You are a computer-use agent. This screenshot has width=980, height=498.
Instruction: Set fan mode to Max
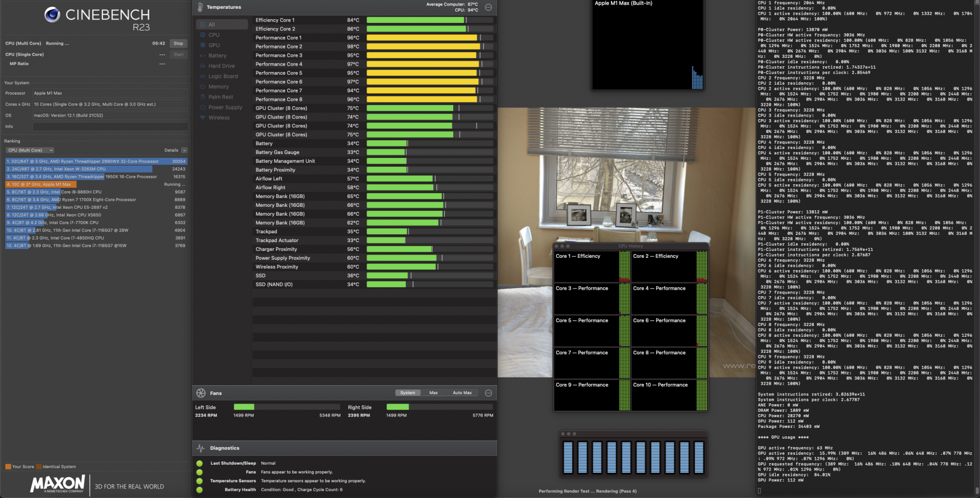[434, 393]
